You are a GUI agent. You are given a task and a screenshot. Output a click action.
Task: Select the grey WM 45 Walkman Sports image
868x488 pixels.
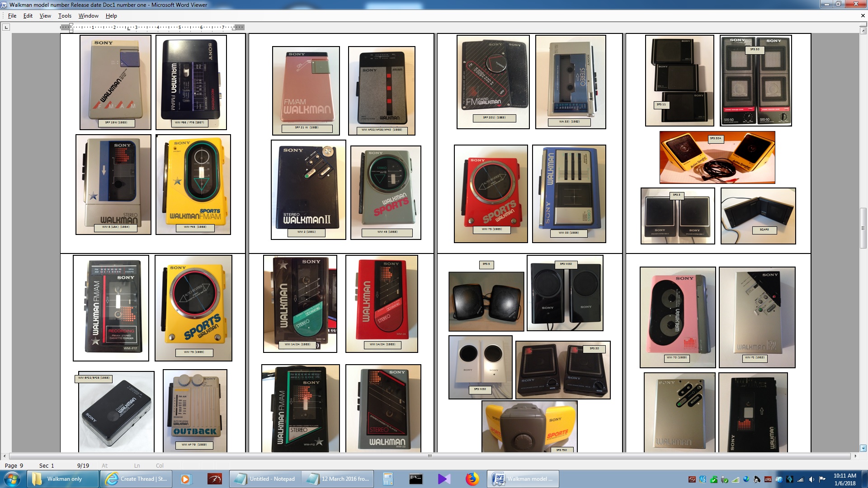[386, 192]
